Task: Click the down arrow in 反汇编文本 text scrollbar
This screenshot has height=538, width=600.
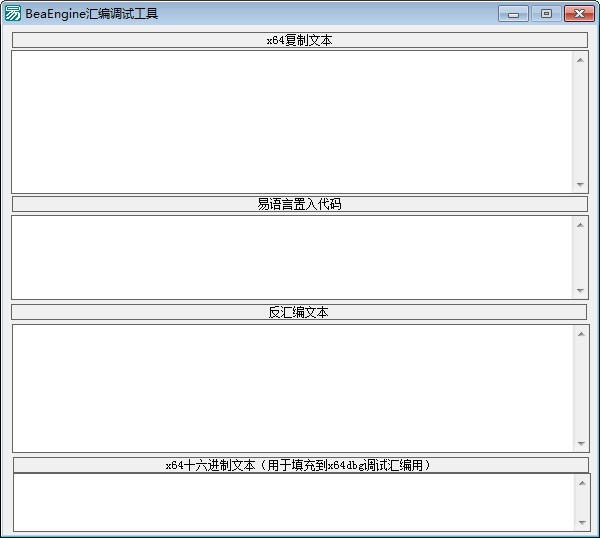Action: coord(581,444)
